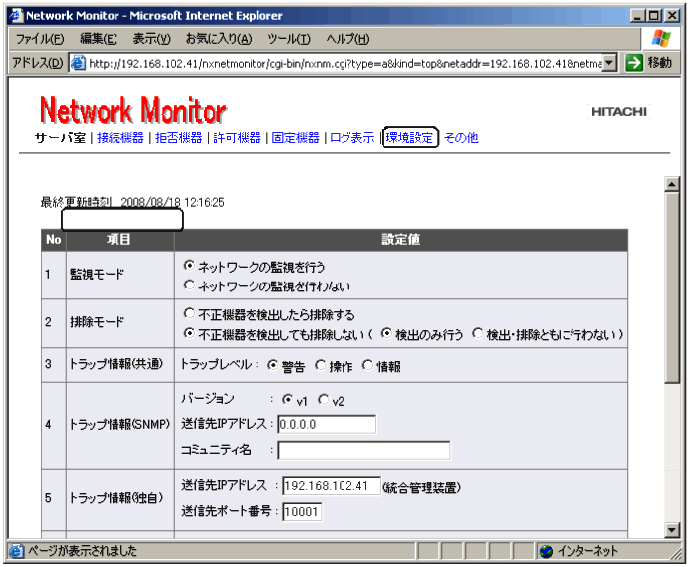
Task: Open the 固定機器 link
Action: (x=295, y=138)
